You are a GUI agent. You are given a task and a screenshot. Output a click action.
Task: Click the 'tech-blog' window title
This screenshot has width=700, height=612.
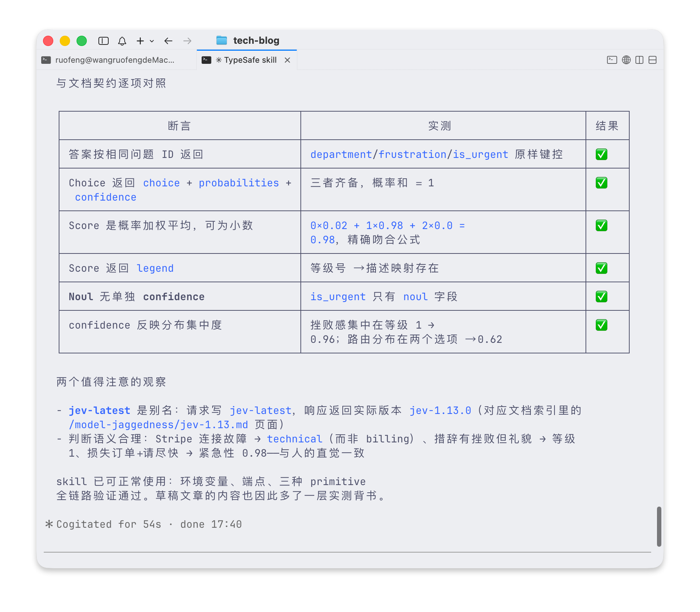(x=256, y=40)
